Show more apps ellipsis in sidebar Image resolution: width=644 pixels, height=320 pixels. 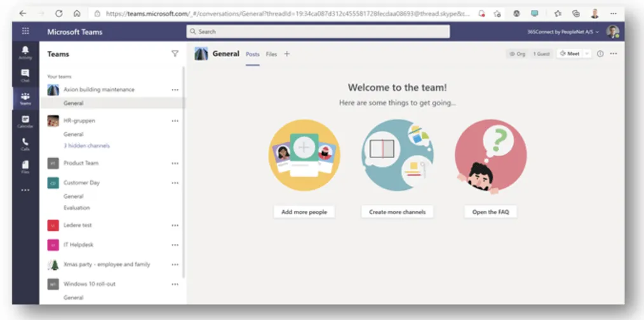click(25, 190)
